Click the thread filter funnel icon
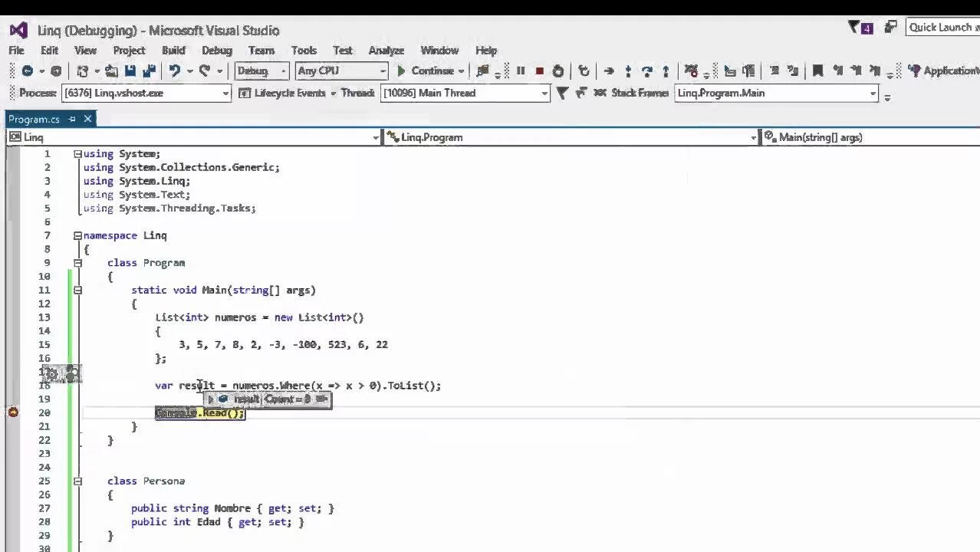The height and width of the screenshot is (552, 980). 562,93
